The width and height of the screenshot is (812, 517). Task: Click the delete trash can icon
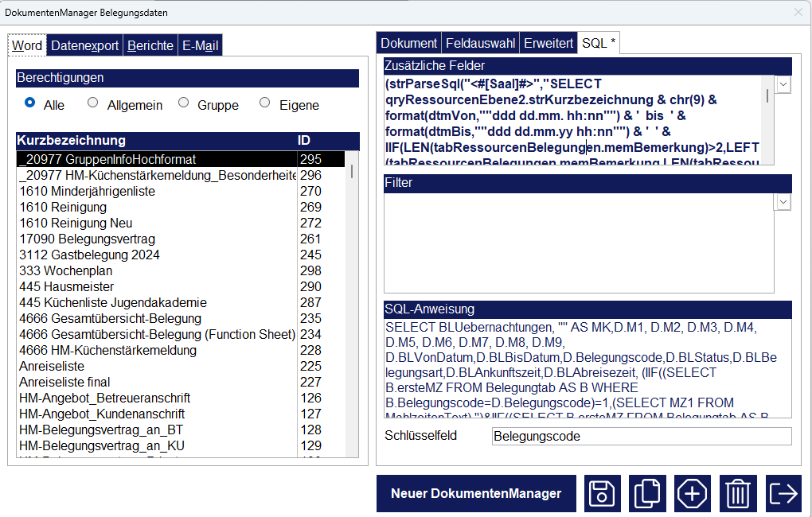click(x=738, y=493)
